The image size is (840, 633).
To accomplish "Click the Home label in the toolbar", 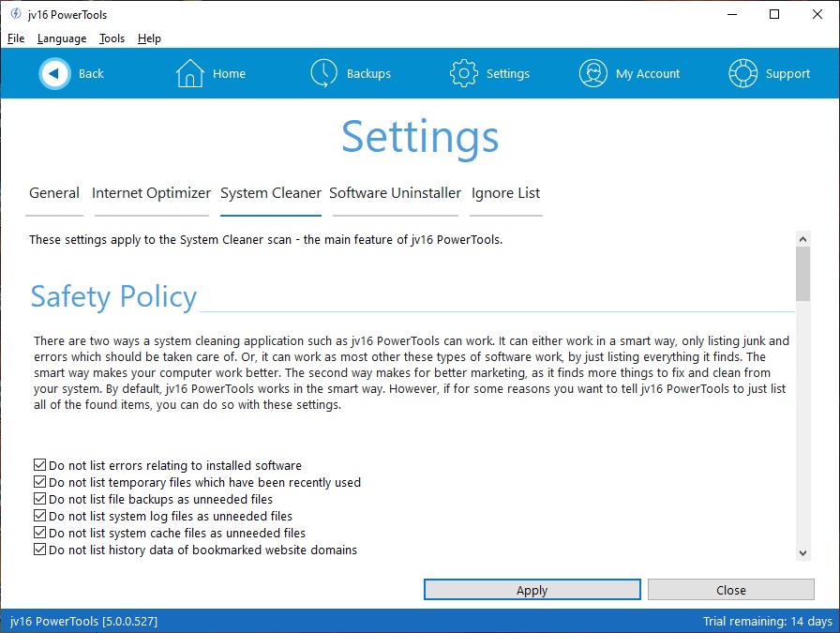I will (229, 73).
